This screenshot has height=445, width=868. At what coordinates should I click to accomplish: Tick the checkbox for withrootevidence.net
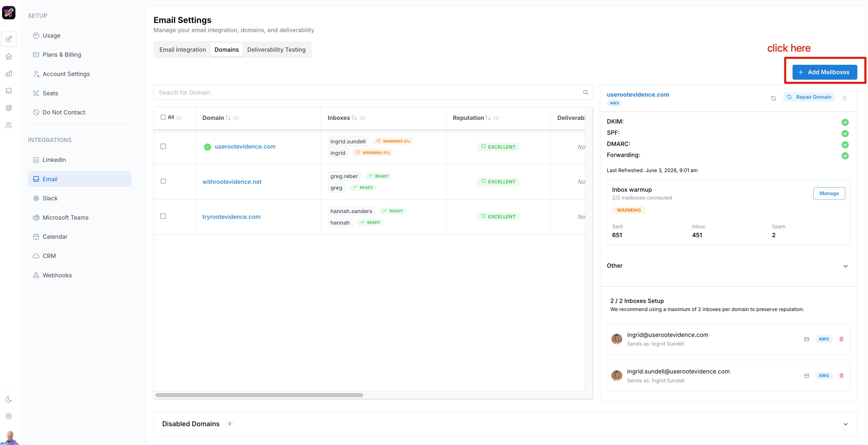click(163, 181)
